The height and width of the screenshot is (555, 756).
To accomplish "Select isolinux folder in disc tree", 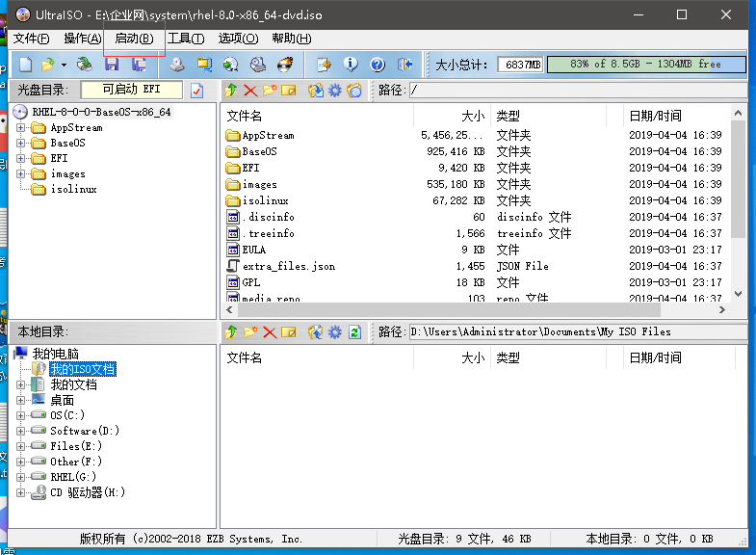I will pos(73,190).
